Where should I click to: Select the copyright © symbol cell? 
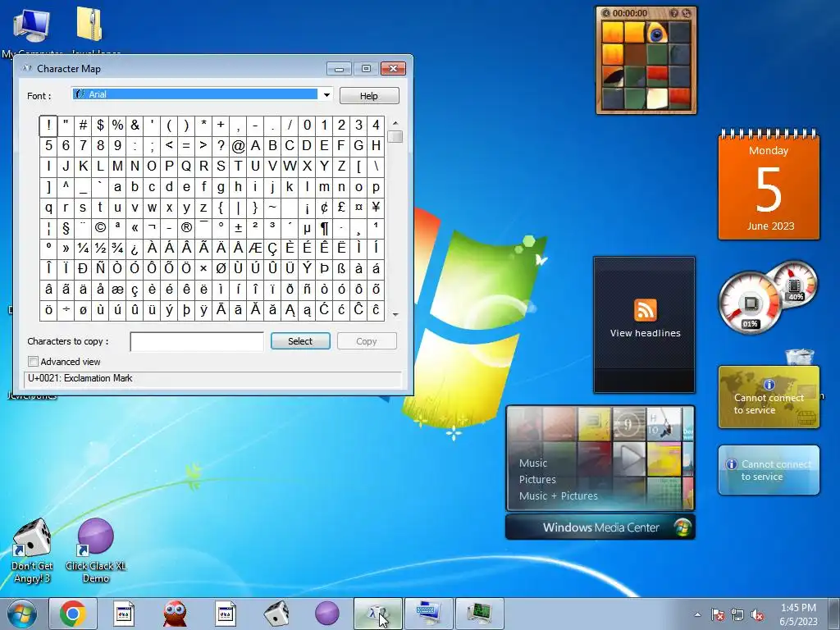coord(100,228)
